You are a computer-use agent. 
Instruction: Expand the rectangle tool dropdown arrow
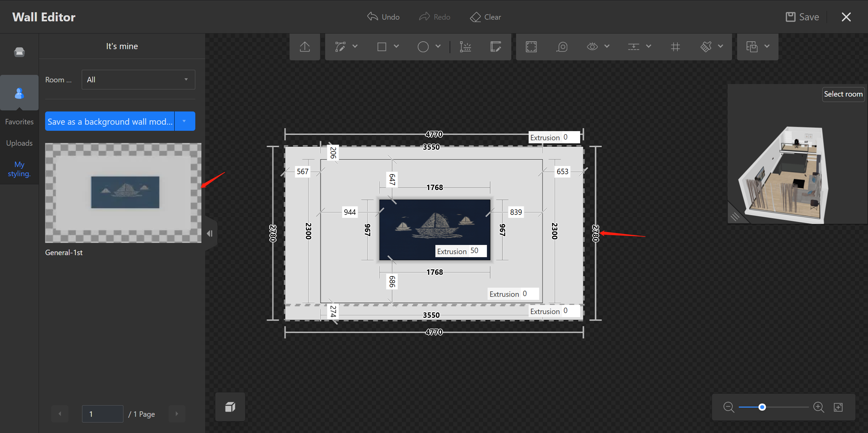[396, 46]
